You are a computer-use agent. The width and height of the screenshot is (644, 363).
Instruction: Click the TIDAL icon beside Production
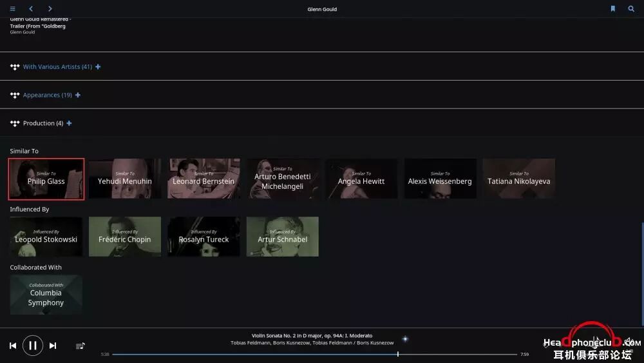(x=15, y=123)
